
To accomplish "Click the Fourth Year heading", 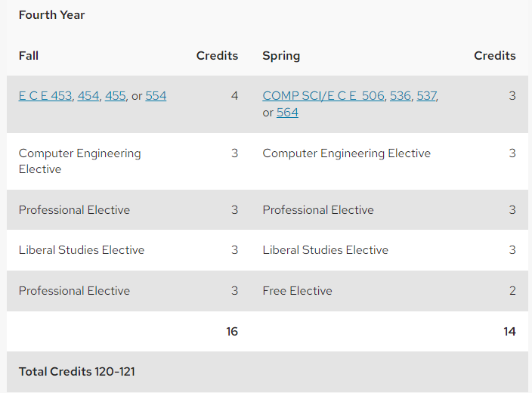I will pyautogui.click(x=51, y=15).
